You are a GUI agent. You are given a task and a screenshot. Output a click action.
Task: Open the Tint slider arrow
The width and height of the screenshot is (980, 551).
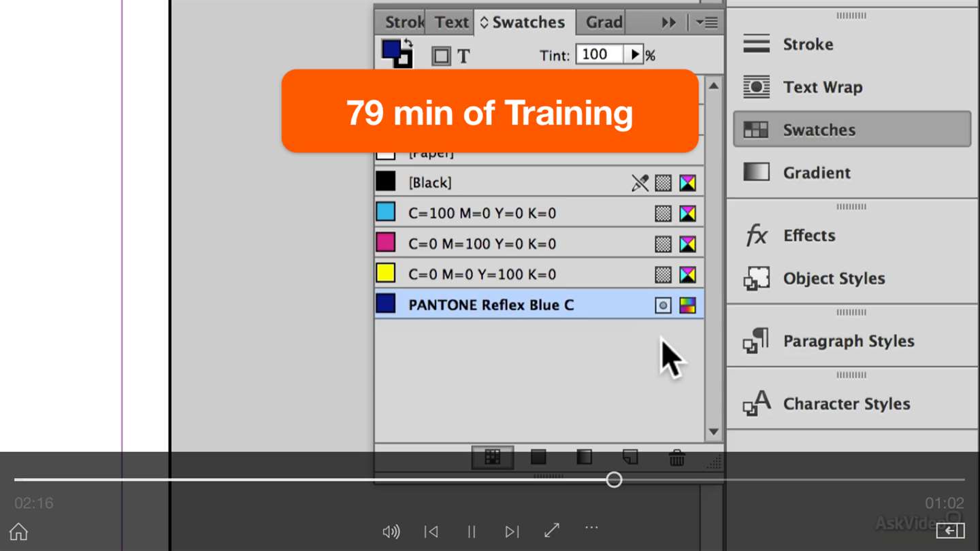click(634, 54)
